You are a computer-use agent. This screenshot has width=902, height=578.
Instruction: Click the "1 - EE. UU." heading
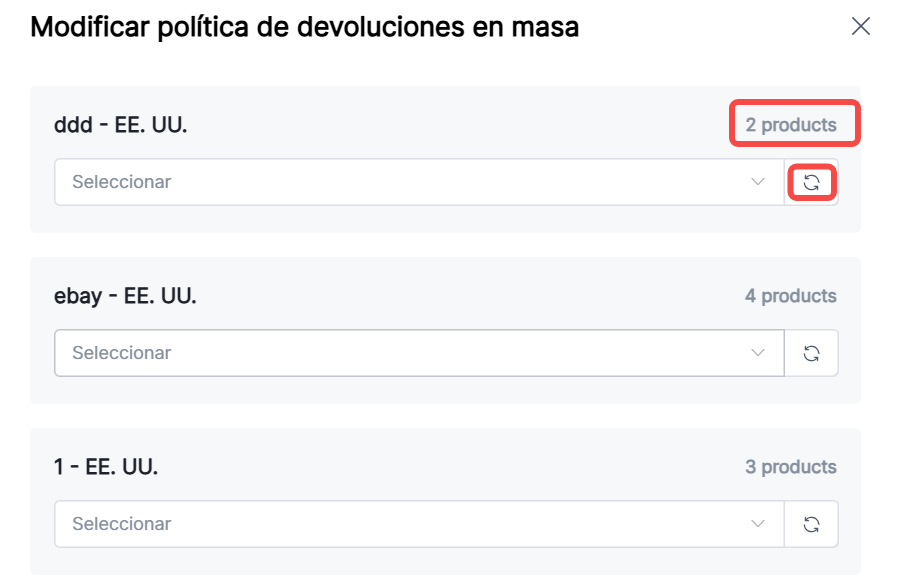point(106,467)
